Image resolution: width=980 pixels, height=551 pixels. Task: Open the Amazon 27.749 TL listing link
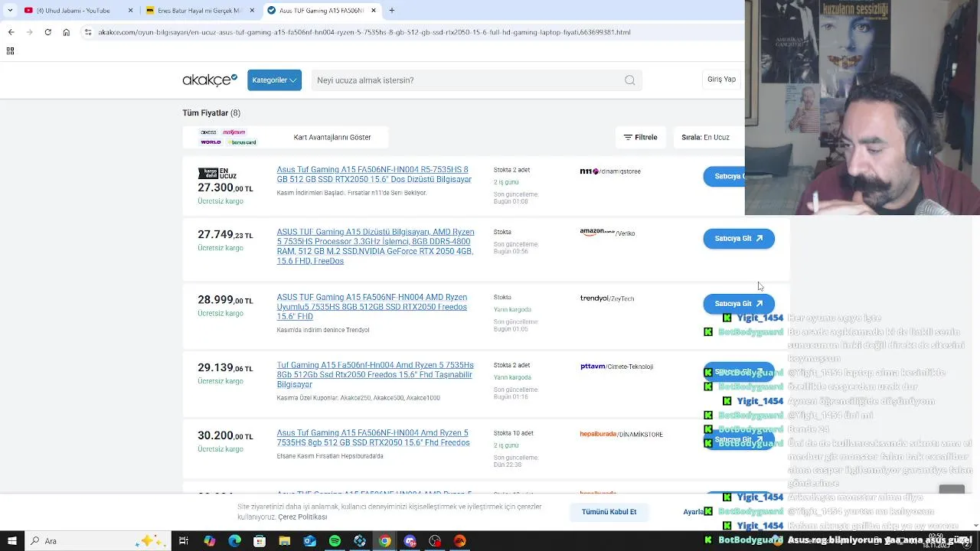click(x=375, y=246)
